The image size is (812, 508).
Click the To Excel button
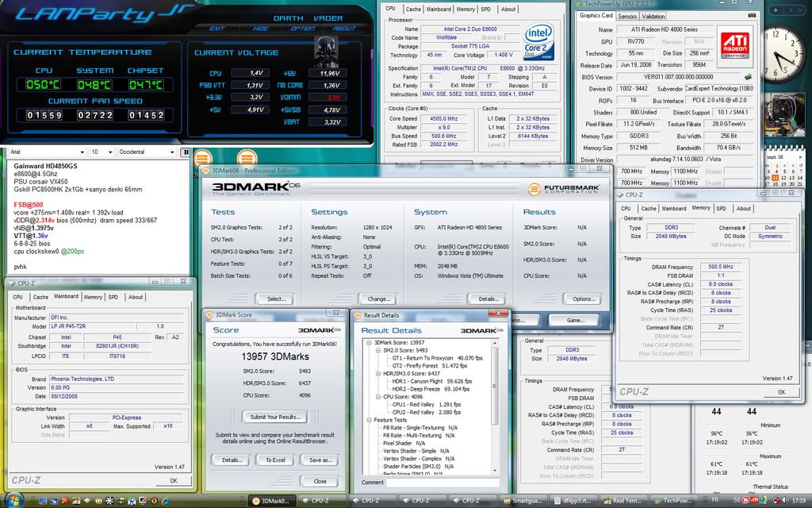pos(274,460)
